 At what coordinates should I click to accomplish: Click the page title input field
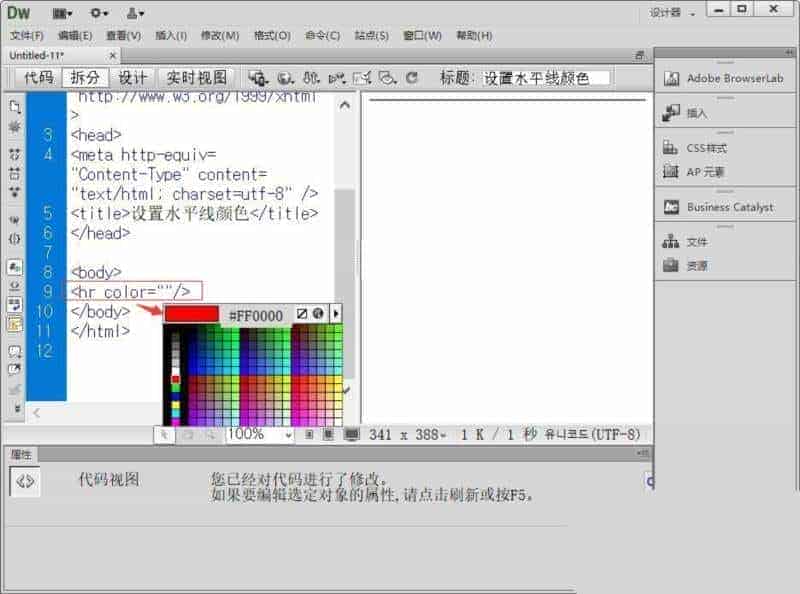pyautogui.click(x=545, y=78)
